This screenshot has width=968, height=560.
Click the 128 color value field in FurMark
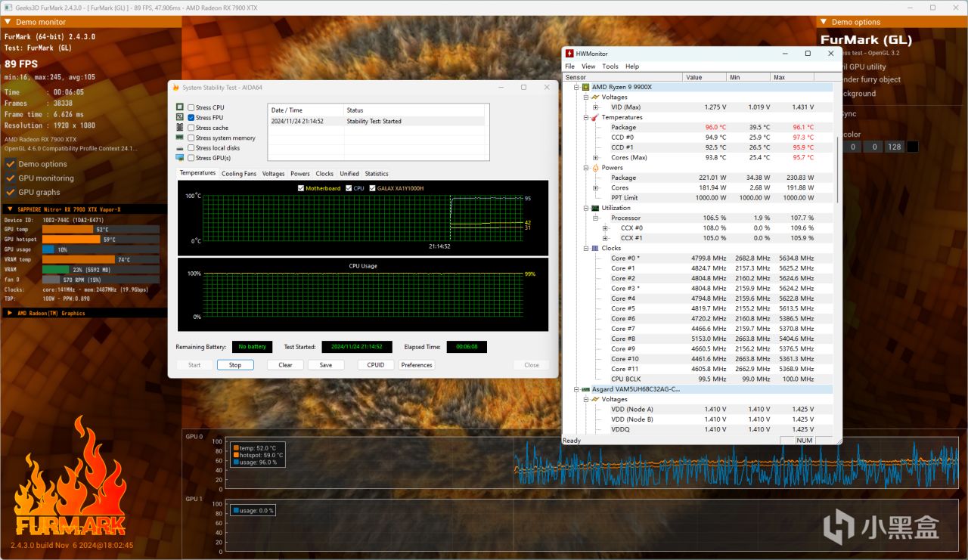[895, 147]
